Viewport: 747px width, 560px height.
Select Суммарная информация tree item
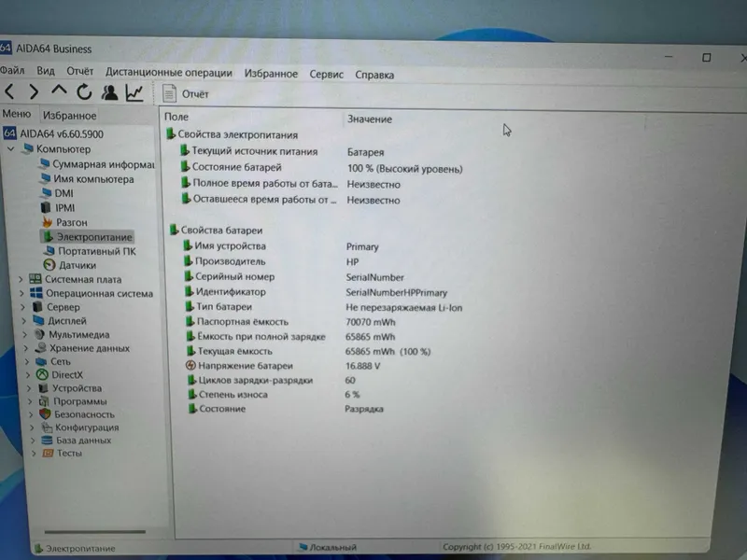click(98, 164)
